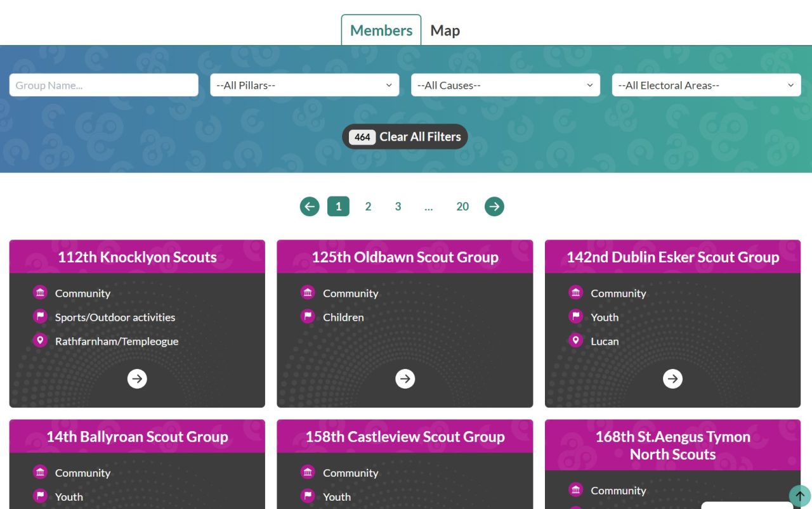
Task: Click flag icon beside Children
Action: click(308, 316)
